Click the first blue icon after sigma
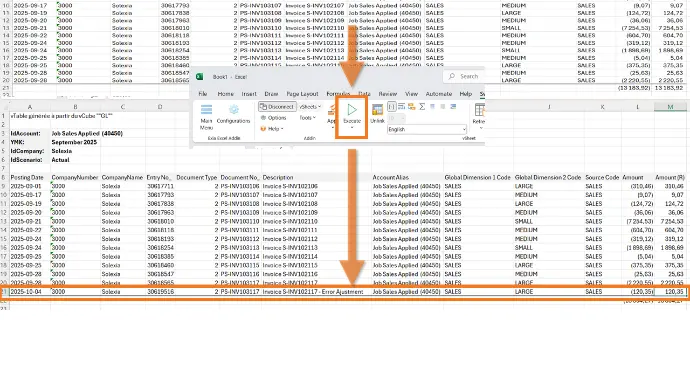Screen dimensions: 690x388 [433, 106]
